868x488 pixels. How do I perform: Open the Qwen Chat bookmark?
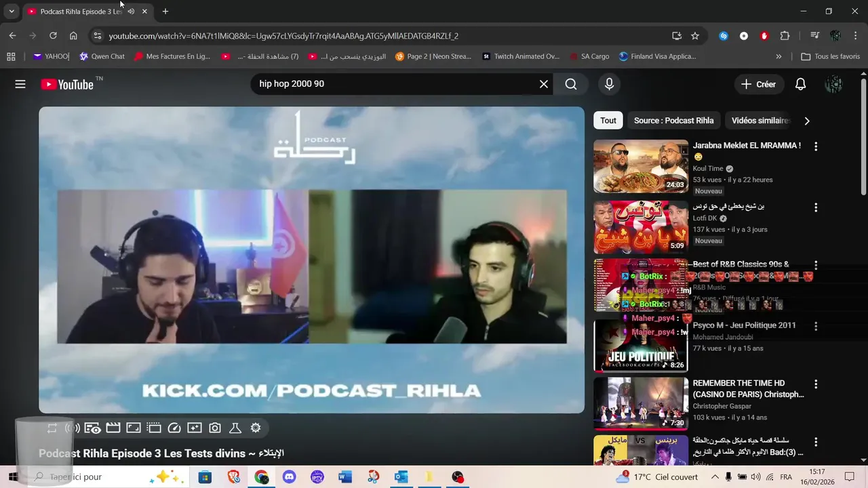[102, 56]
